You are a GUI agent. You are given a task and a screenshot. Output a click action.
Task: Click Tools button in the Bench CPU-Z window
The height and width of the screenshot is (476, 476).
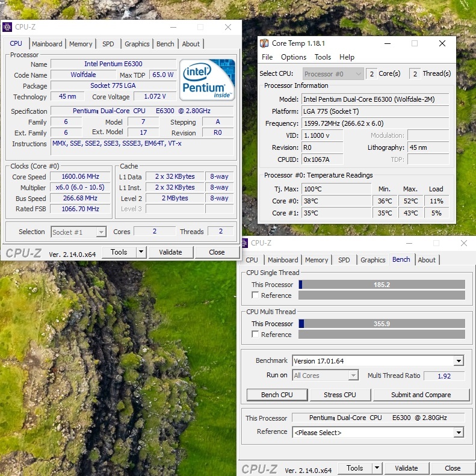355,468
